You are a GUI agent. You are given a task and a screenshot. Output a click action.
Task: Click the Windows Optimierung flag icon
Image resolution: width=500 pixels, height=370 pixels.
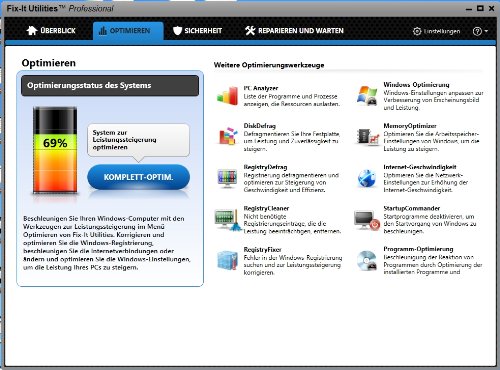tap(367, 96)
